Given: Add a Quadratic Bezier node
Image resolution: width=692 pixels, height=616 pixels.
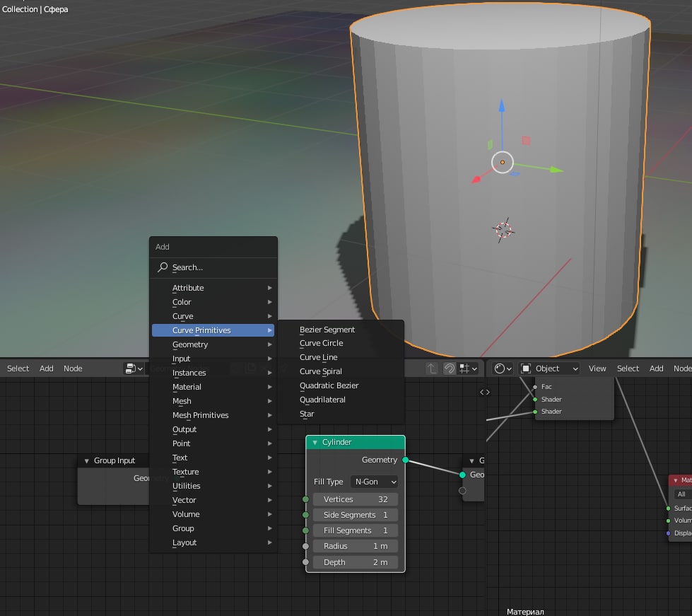Looking at the screenshot, I should (341, 385).
